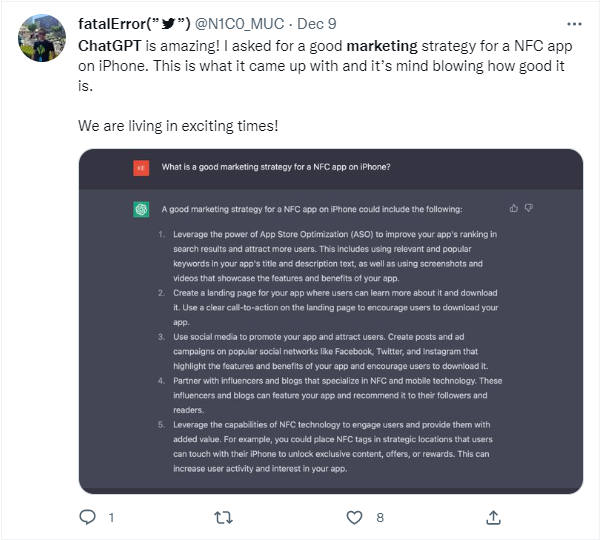Click the share icon below the tweet
This screenshot has width=601, height=540.
tap(492, 517)
